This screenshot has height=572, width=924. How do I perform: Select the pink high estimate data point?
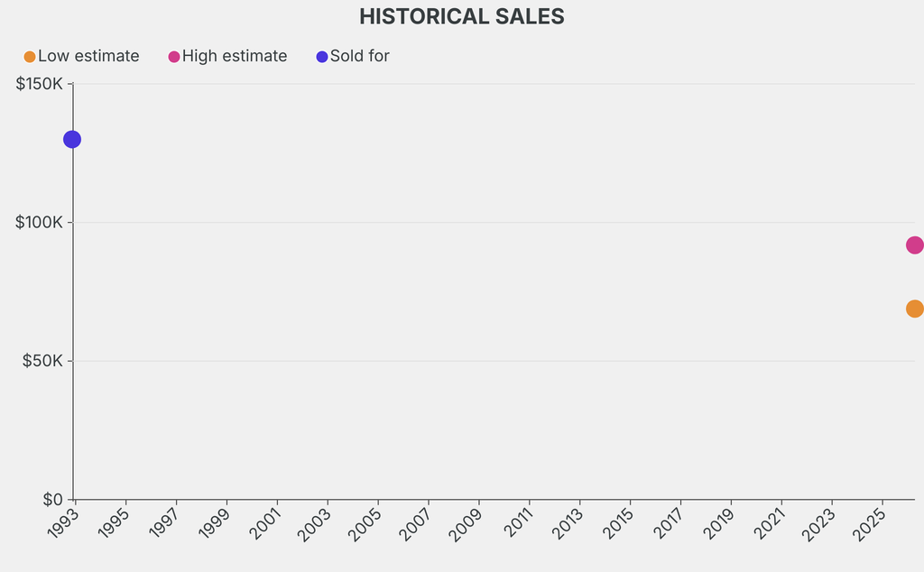point(914,244)
